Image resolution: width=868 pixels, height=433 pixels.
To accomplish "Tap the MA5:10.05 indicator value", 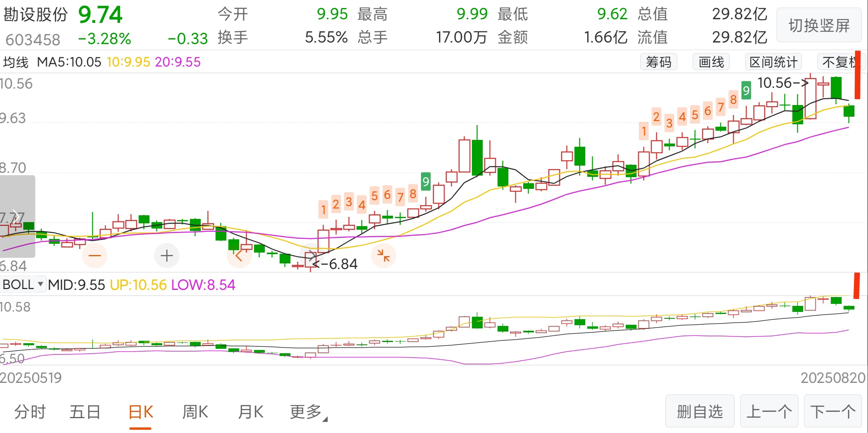I will point(69,62).
